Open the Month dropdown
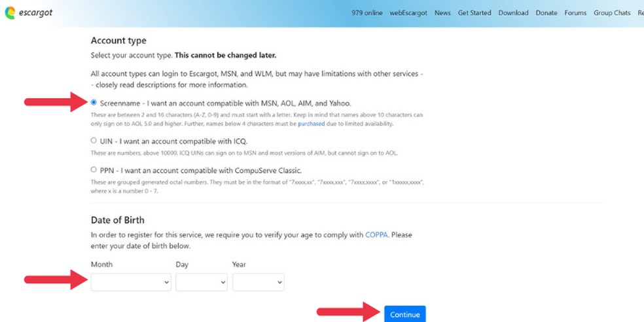 (131, 282)
